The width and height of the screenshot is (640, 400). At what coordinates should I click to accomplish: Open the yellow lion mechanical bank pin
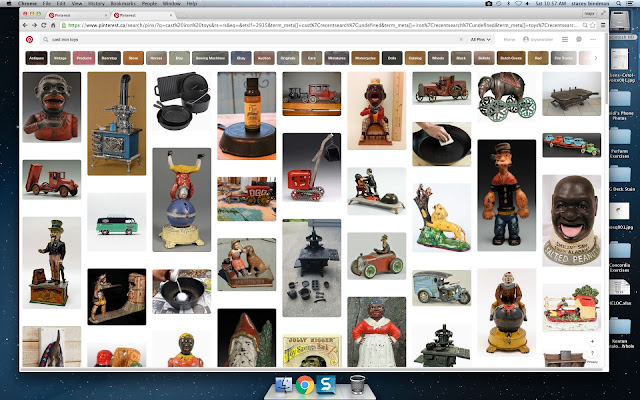[441, 218]
